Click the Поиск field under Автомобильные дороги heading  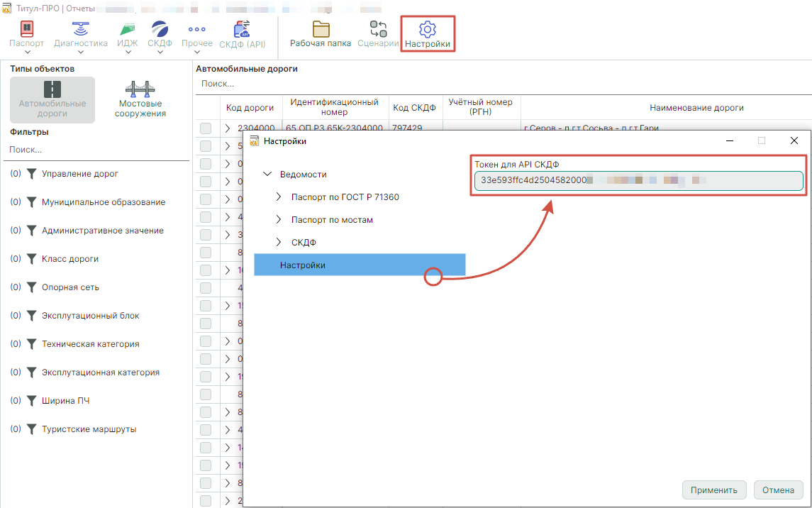pos(502,84)
